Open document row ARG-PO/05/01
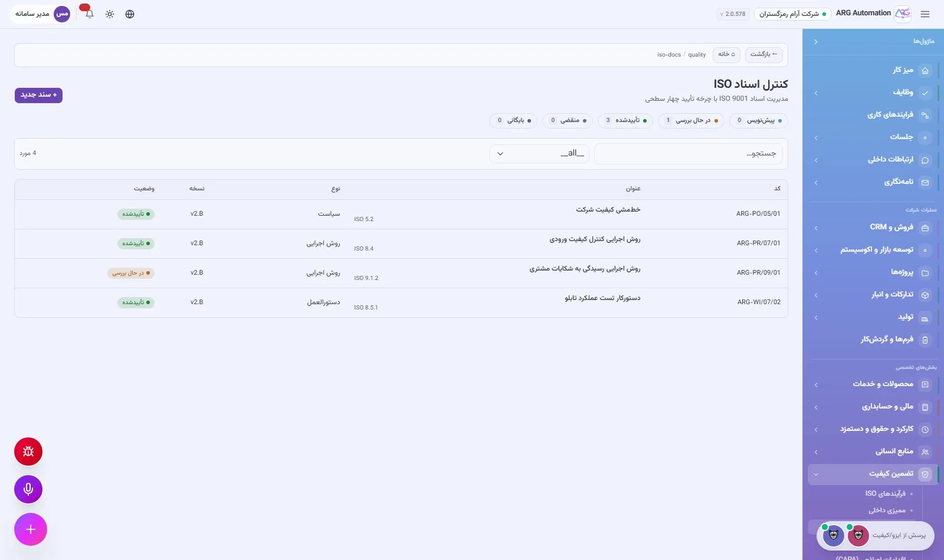This screenshot has height=560, width=944. pos(401,214)
